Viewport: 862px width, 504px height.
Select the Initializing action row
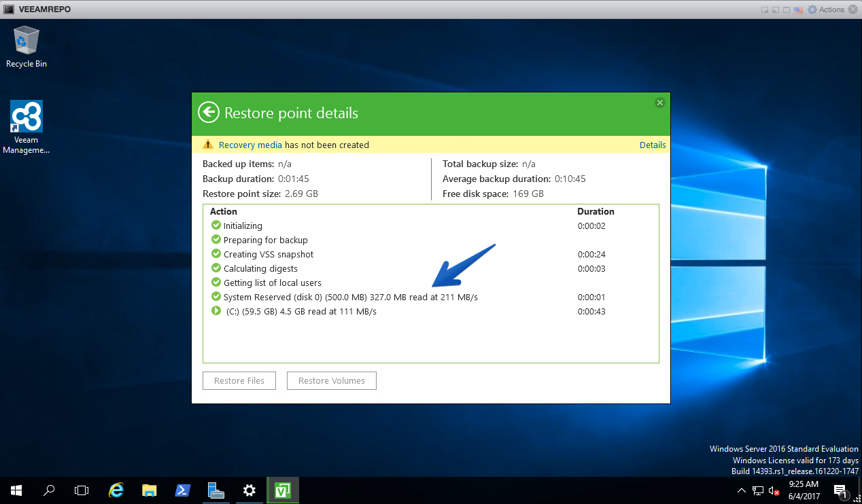pyautogui.click(x=430, y=226)
